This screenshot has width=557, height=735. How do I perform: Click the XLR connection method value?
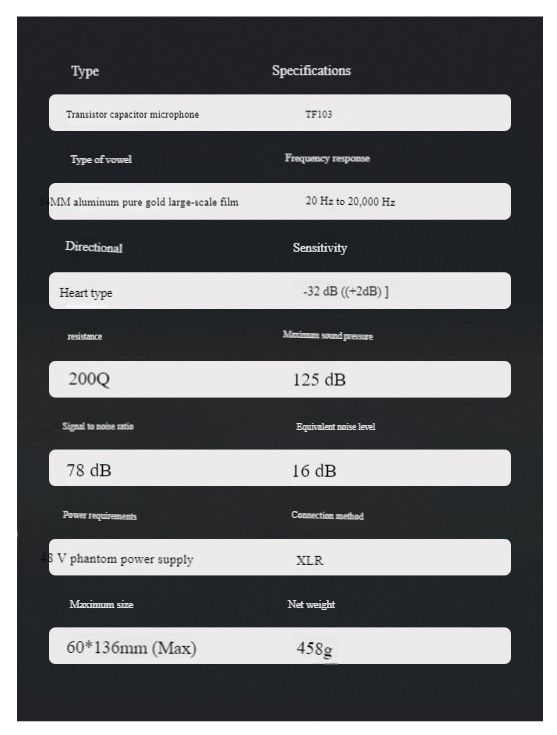point(309,560)
